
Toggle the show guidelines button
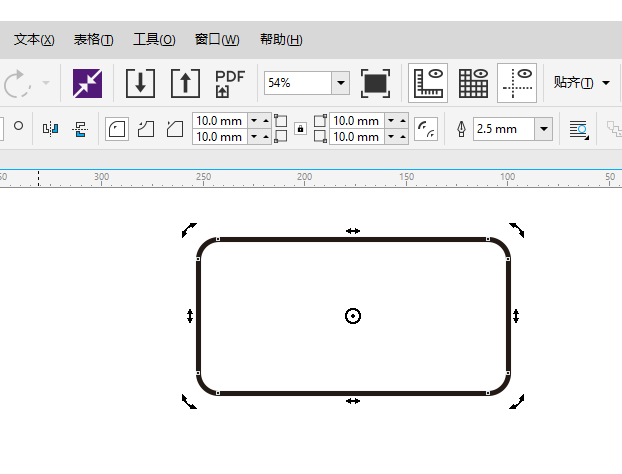517,83
